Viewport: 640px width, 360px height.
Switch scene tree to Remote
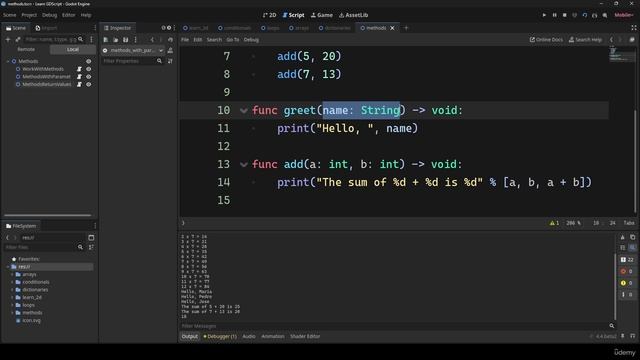[26, 49]
